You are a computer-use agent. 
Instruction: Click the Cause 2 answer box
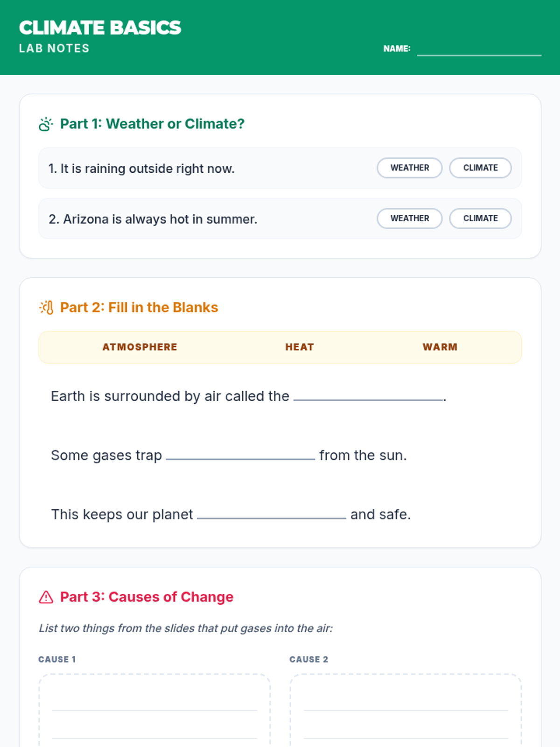pos(405,710)
